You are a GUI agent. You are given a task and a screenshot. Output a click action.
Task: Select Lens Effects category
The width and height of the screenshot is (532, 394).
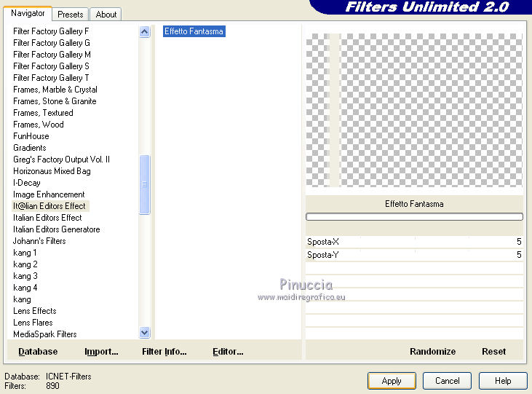(x=35, y=311)
